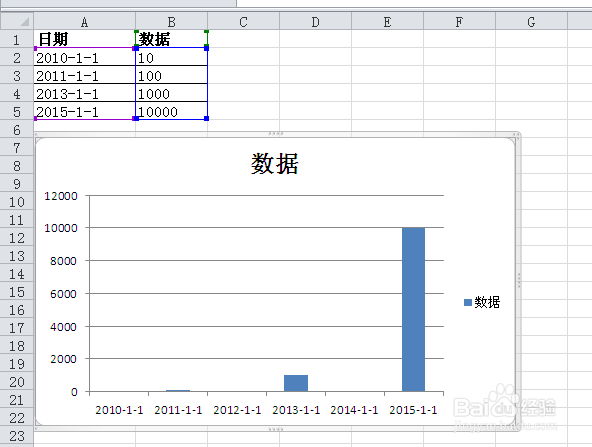Select row 10 header

tap(17, 202)
